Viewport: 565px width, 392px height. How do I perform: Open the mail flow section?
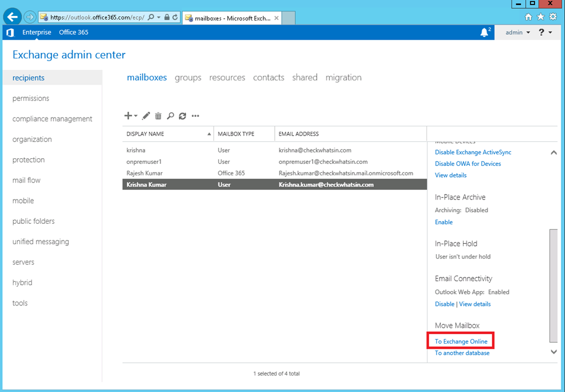[x=26, y=180]
